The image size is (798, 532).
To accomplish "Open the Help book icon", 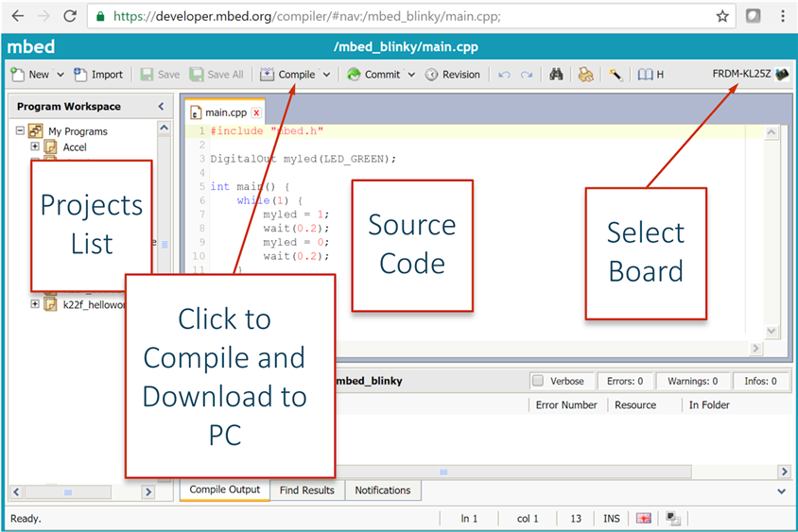I will 646,75.
